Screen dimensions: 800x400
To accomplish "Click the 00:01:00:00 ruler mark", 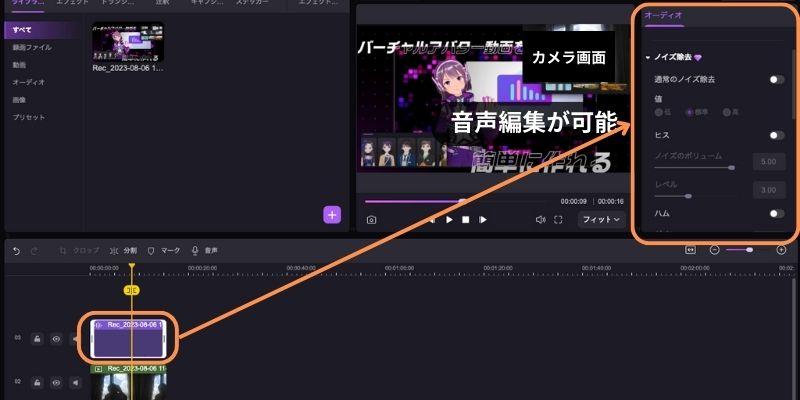I will click(x=399, y=268).
